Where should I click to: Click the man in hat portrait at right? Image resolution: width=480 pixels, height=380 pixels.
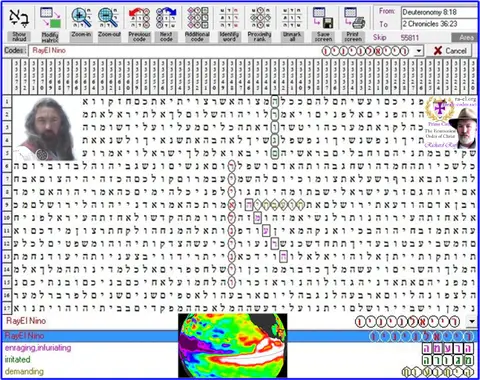pyautogui.click(x=463, y=128)
